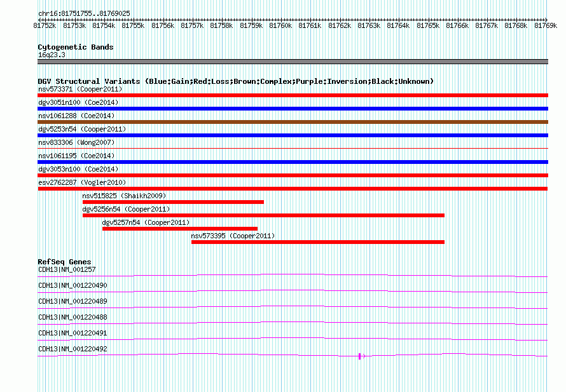Open the nsv1061288 (Coe2014) label

(76, 116)
